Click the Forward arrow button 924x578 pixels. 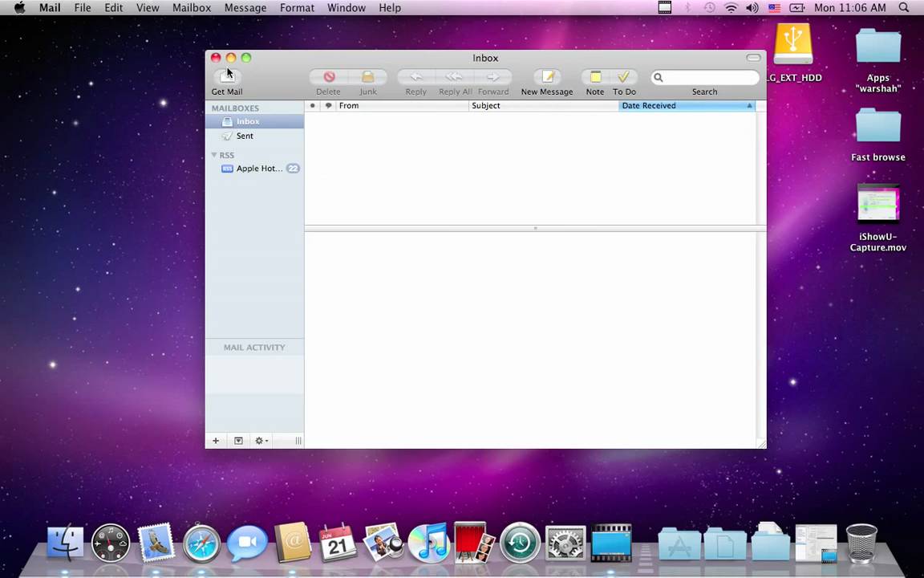(x=492, y=77)
